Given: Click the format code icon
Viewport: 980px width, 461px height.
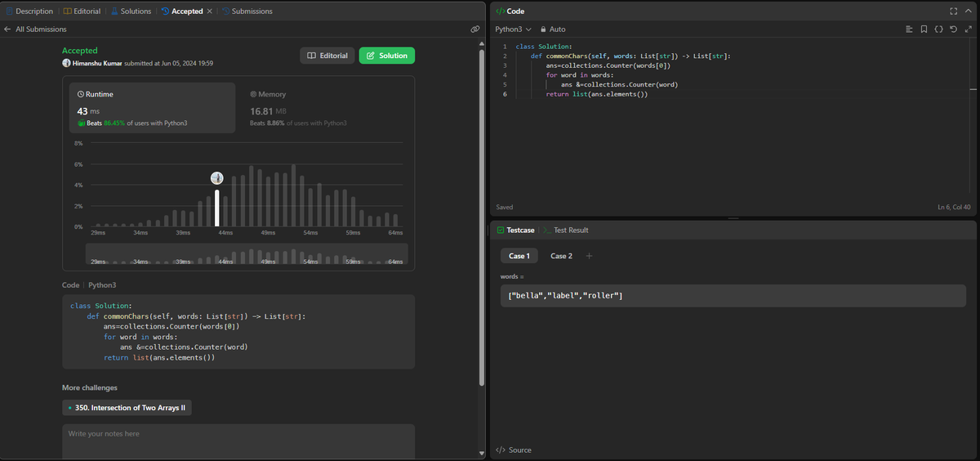Looking at the screenshot, I should point(909,29).
